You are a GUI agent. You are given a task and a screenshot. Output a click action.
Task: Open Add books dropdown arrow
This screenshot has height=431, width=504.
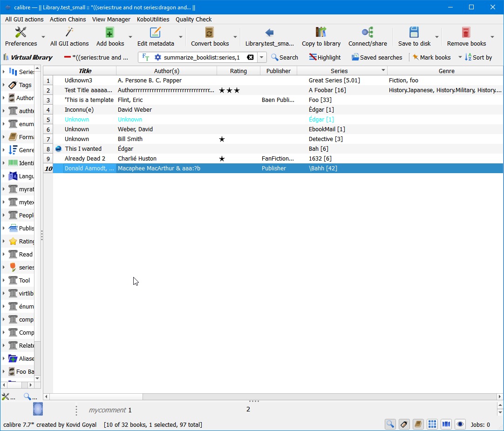pos(130,37)
